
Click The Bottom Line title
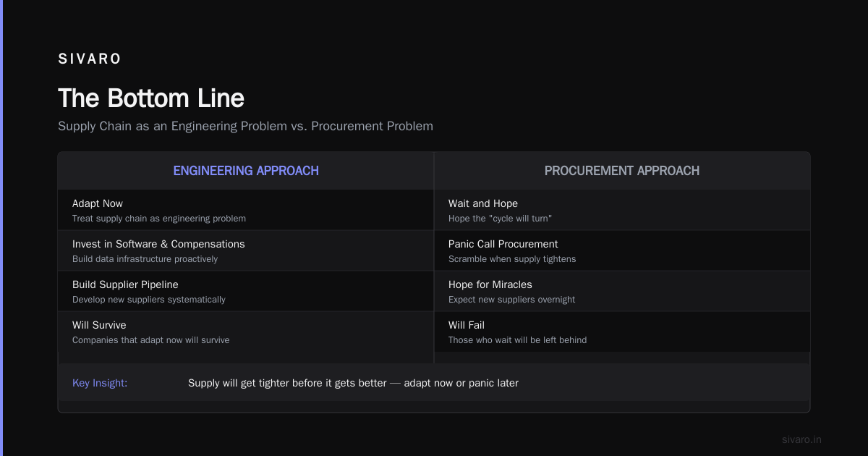click(x=151, y=98)
